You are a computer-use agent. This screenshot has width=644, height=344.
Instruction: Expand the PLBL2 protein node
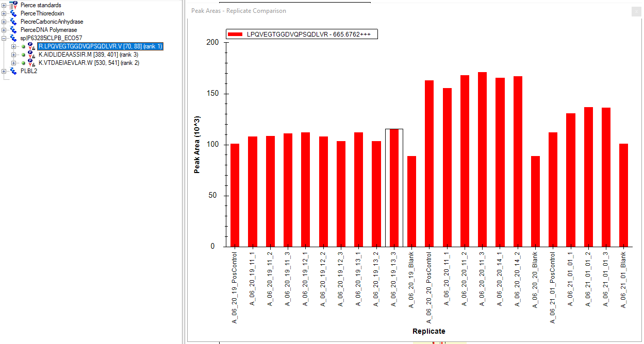click(4, 71)
